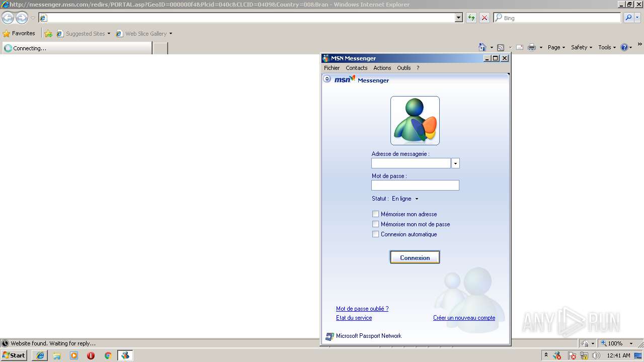
Task: Click the Connexion button
Action: pyautogui.click(x=415, y=257)
